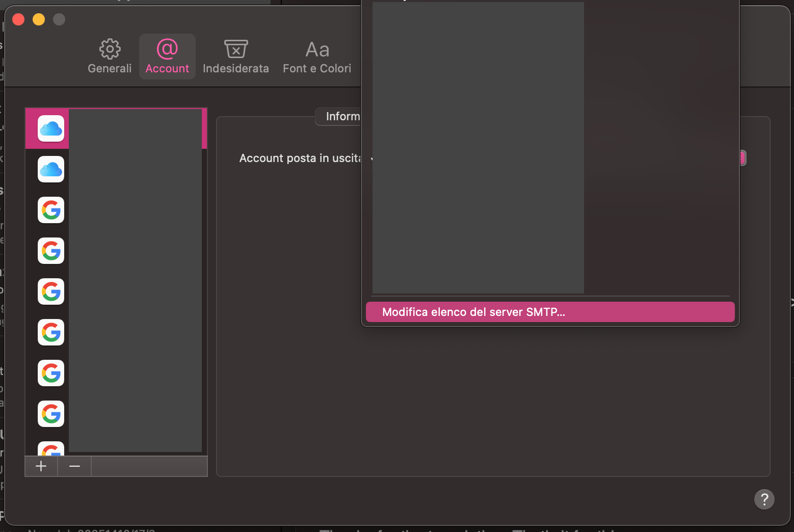Image resolution: width=794 pixels, height=532 pixels.
Task: Select the first iCloud account in the sidebar
Action: pos(50,128)
